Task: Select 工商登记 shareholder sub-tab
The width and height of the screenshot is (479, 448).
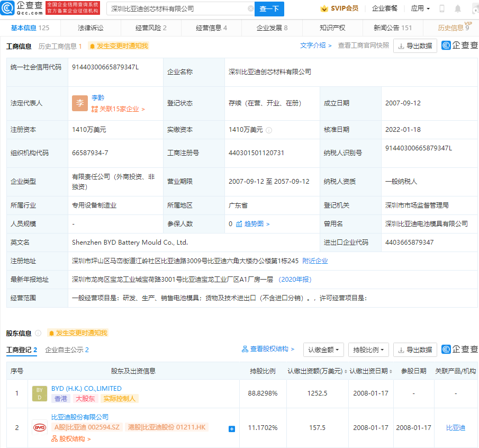Action: 22,350
